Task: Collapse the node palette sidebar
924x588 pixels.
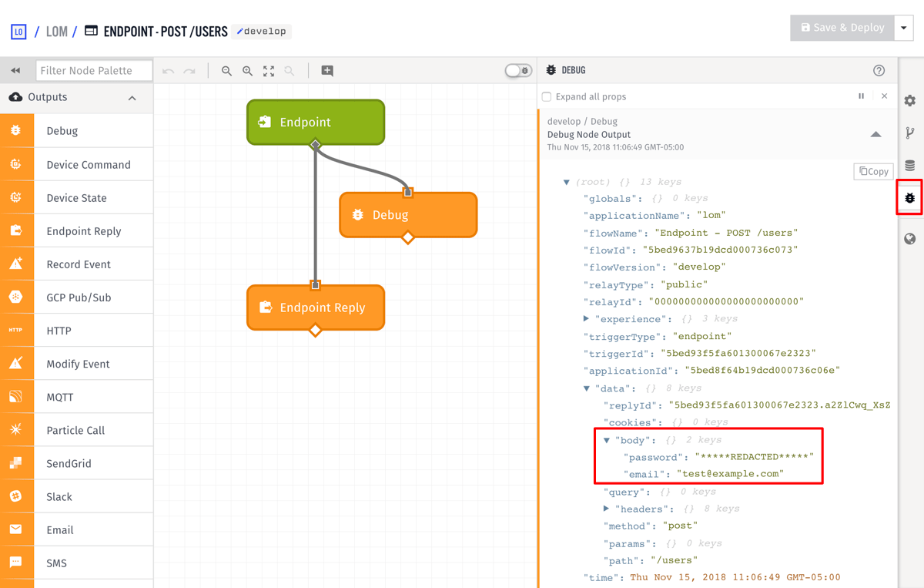Action: [x=15, y=71]
